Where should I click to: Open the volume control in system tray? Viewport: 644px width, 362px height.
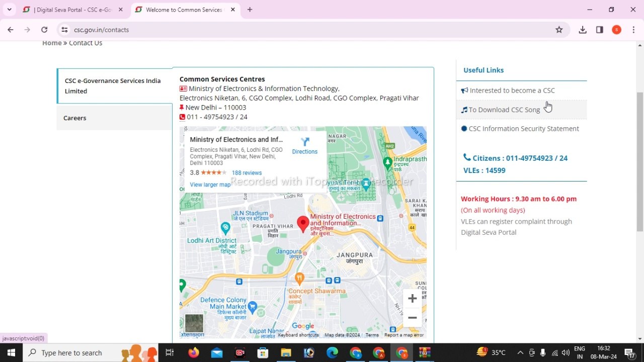point(566,352)
